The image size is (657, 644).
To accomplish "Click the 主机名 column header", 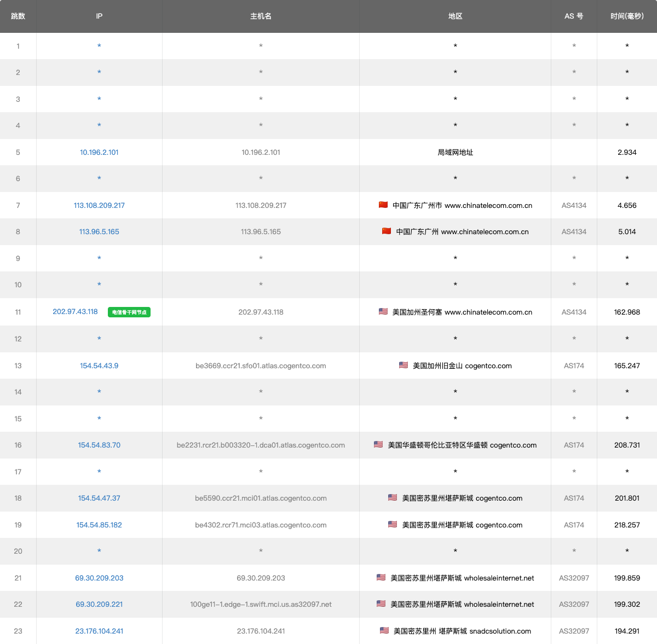I will pyautogui.click(x=261, y=16).
